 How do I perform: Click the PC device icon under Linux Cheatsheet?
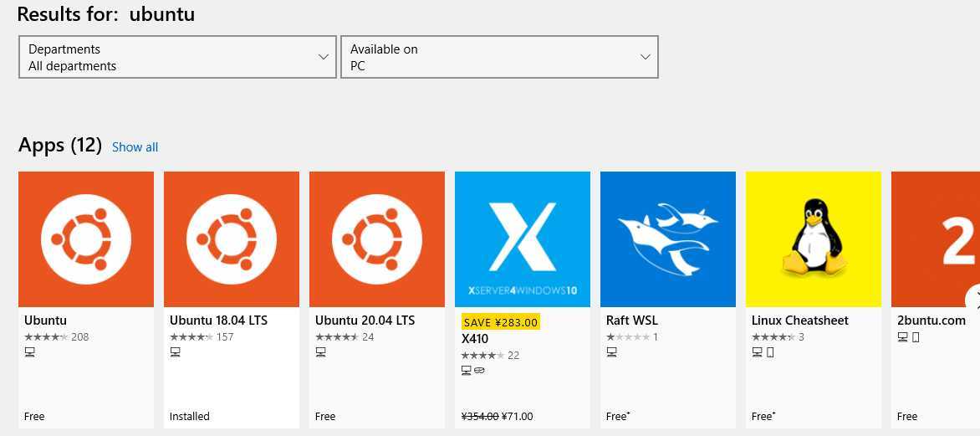(757, 353)
